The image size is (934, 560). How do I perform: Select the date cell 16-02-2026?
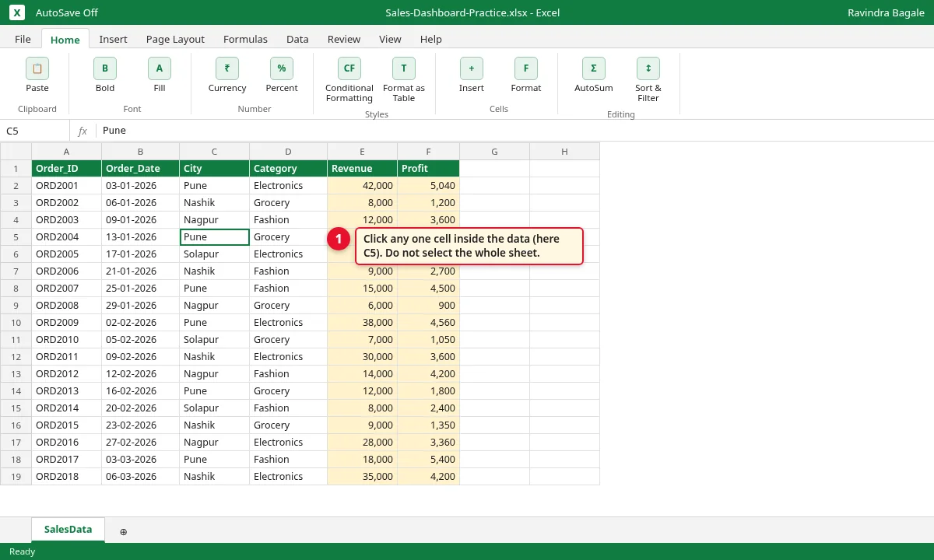click(141, 391)
